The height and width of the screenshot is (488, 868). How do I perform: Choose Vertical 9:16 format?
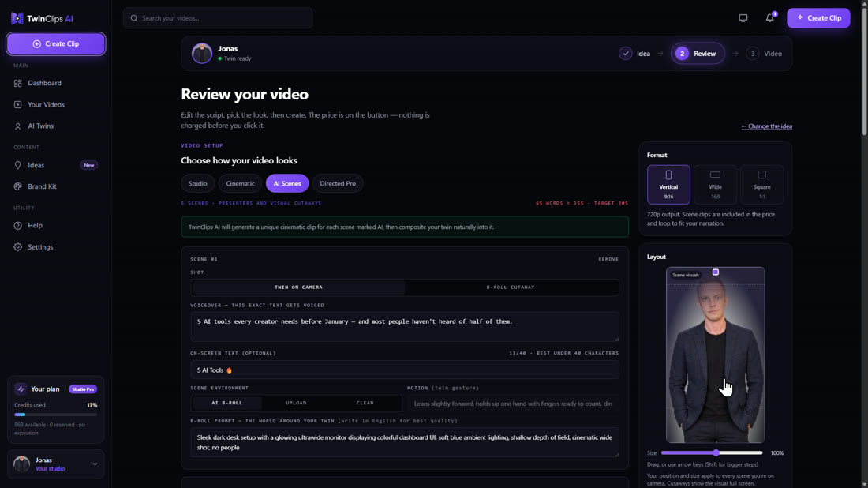pyautogui.click(x=668, y=185)
